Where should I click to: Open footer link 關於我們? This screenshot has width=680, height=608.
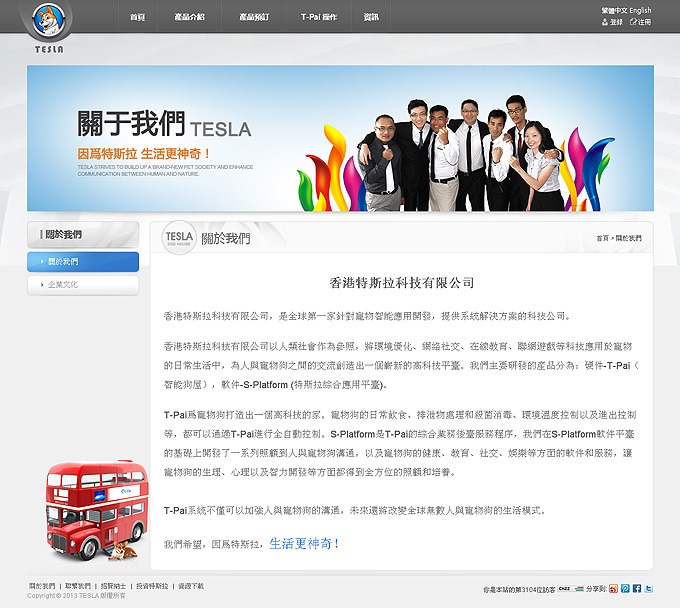tap(42, 586)
